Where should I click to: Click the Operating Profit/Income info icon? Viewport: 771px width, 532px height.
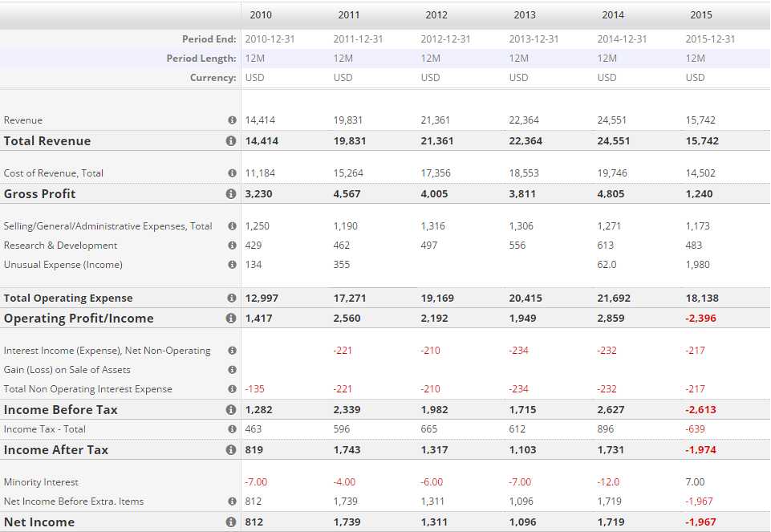point(231,319)
